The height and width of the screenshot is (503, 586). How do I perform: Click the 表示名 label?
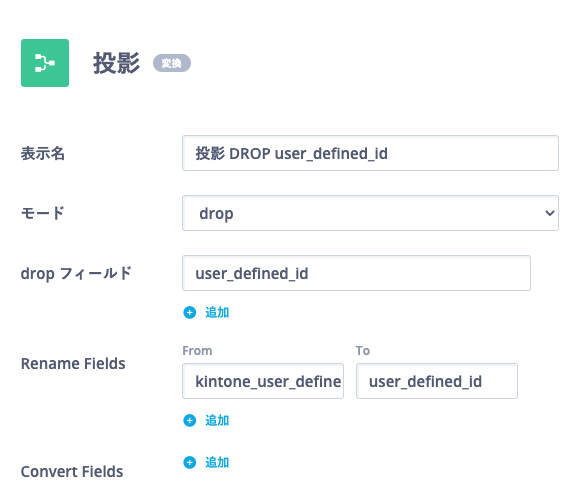pos(43,154)
